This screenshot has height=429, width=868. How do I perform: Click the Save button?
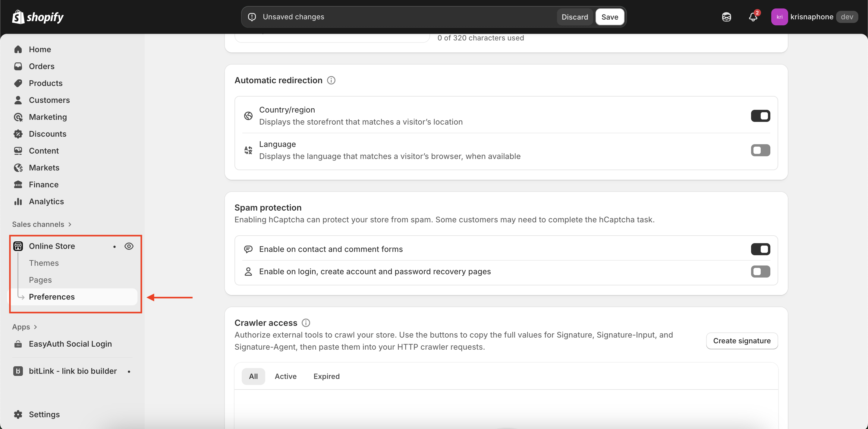(609, 17)
